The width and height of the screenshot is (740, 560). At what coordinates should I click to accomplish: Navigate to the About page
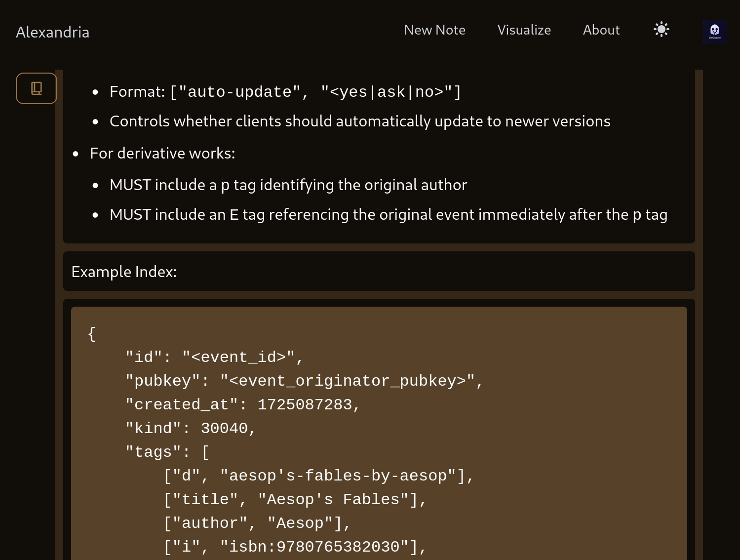pyautogui.click(x=601, y=30)
